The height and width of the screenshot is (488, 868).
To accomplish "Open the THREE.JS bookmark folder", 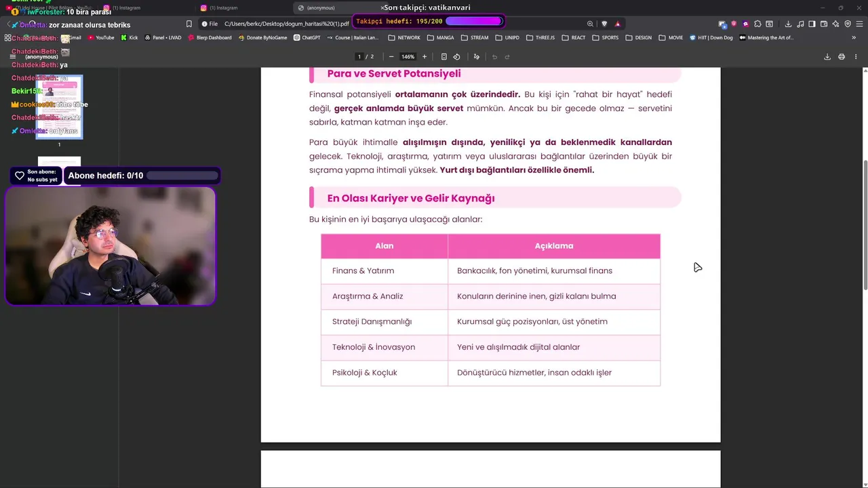I will pyautogui.click(x=540, y=38).
